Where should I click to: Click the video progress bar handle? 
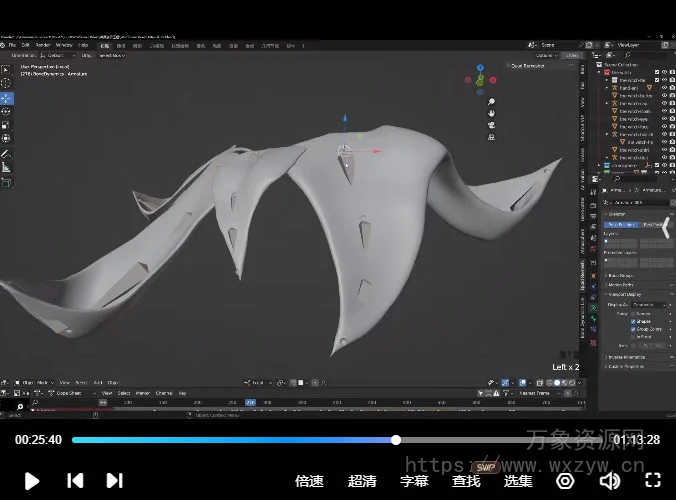pyautogui.click(x=396, y=440)
